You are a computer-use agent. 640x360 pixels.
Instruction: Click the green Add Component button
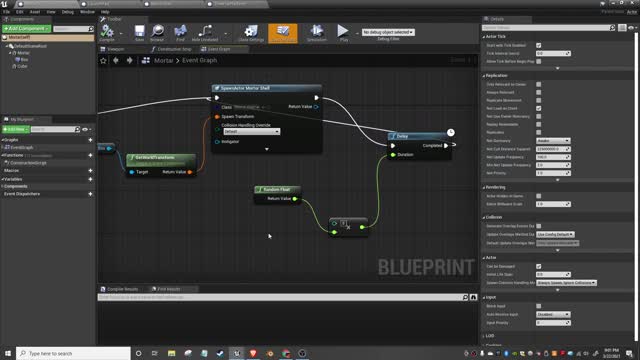coord(27,29)
